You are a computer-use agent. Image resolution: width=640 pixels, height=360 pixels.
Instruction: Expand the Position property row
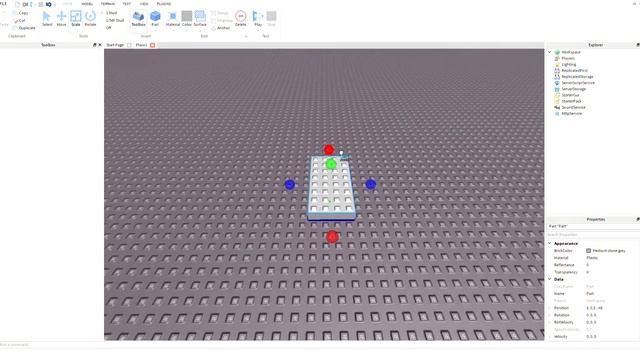pos(550,308)
